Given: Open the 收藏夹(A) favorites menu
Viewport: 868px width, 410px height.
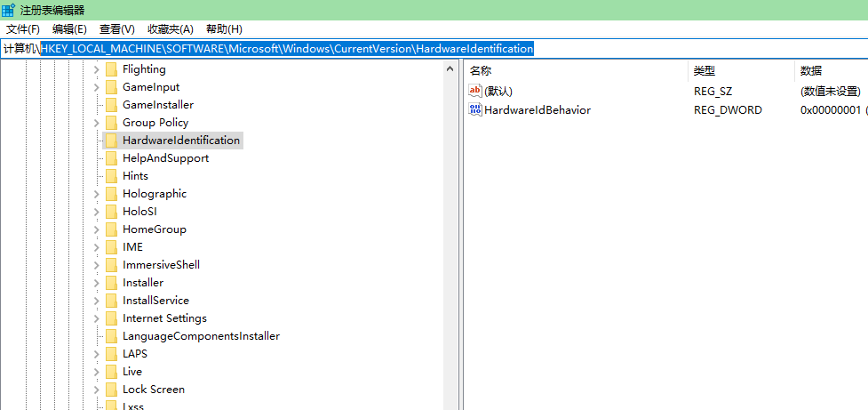Looking at the screenshot, I should click(171, 29).
